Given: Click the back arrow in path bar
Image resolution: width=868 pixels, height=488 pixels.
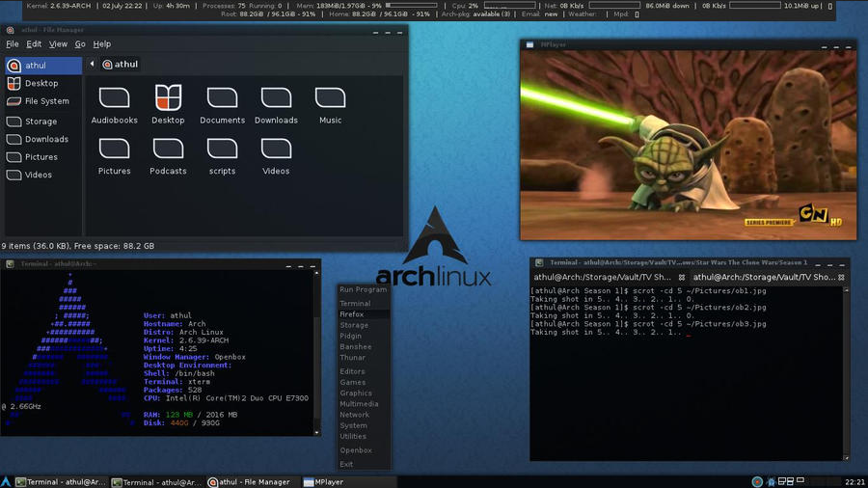Looking at the screenshot, I should tap(92, 65).
